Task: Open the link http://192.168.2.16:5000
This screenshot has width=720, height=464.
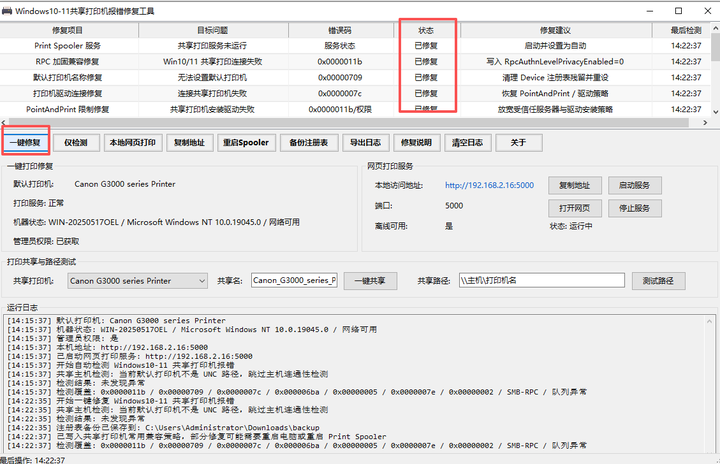Action: click(489, 185)
